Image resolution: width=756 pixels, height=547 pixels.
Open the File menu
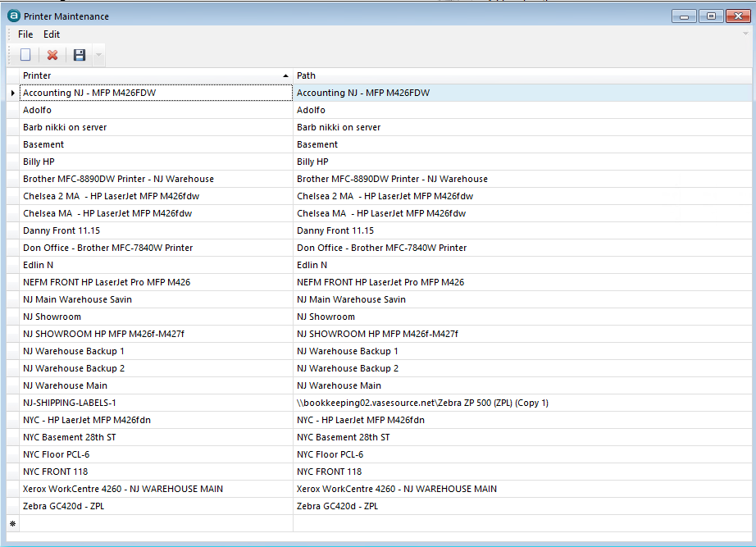(x=25, y=34)
